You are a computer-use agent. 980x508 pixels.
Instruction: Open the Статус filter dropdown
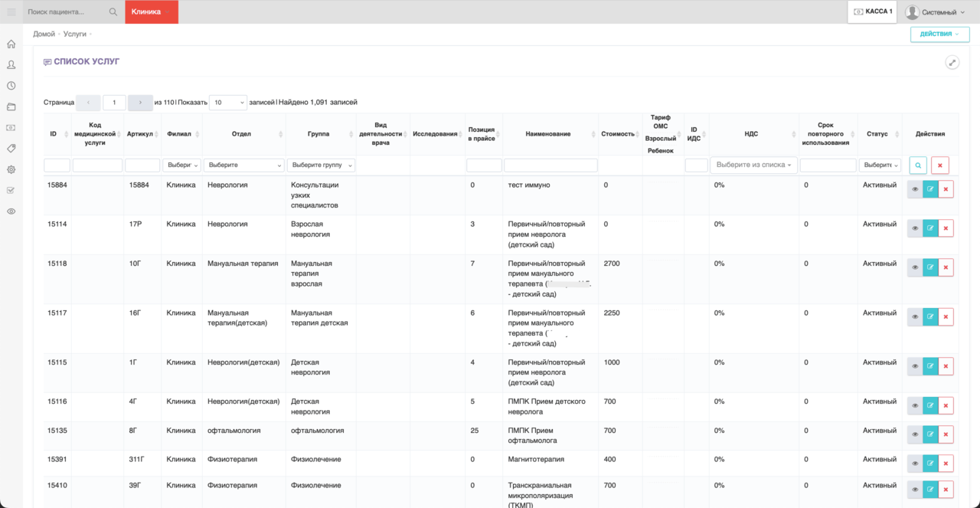(880, 166)
